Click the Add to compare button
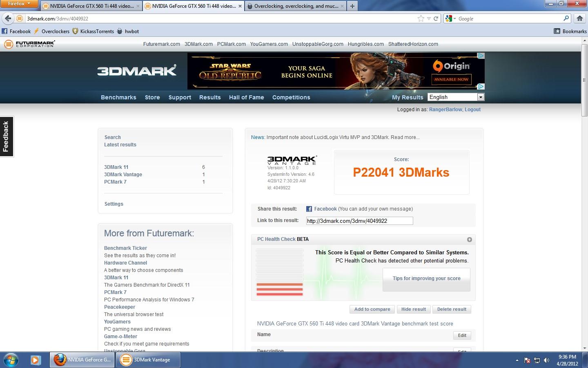588x368 pixels. 372,310
